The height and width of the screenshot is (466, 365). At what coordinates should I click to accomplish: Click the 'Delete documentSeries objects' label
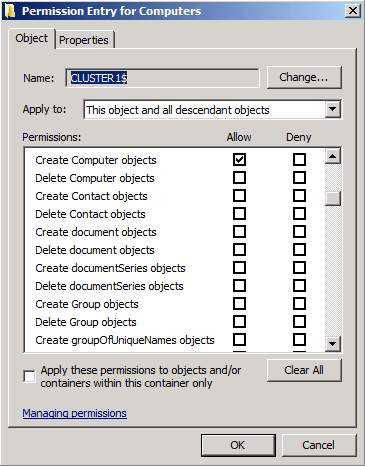click(109, 286)
